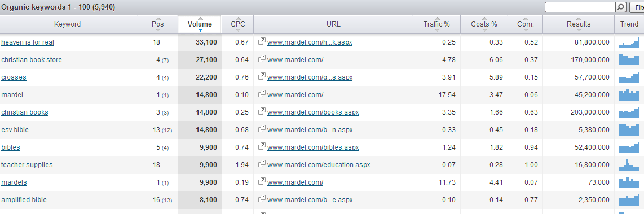The height and width of the screenshot is (214, 644).
Task: Select the 0.94 competition value
Action: 531,147
